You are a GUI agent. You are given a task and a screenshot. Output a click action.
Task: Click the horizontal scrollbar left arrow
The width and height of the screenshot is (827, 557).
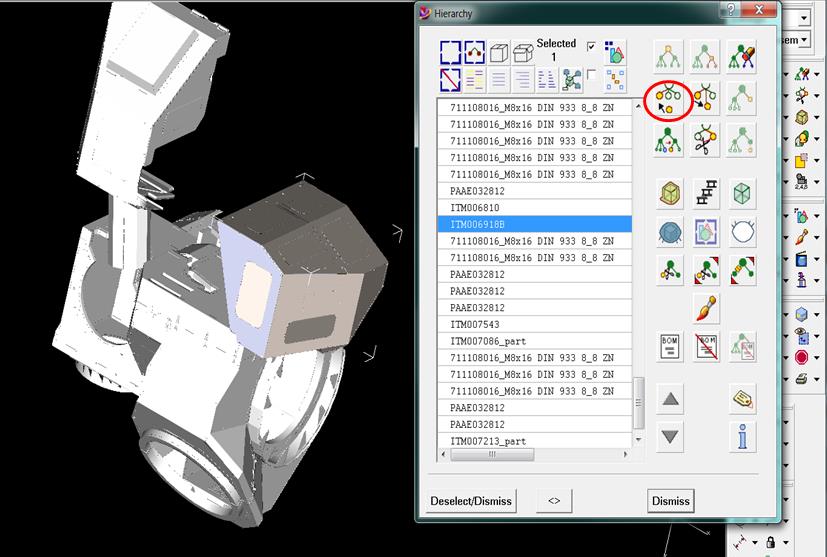click(x=444, y=454)
